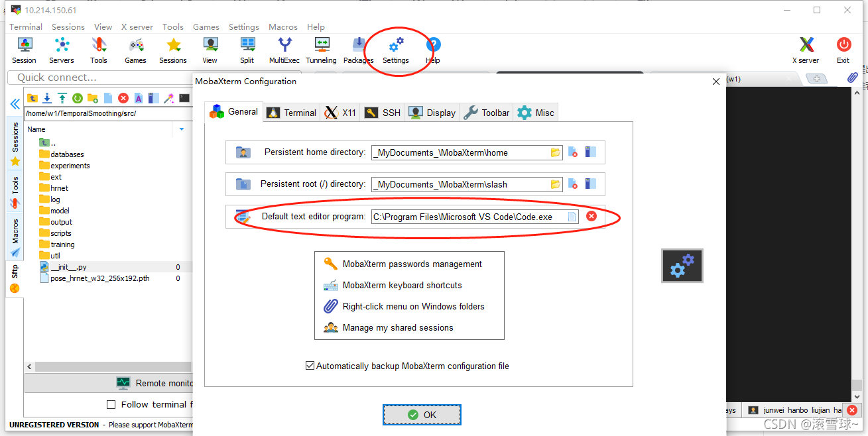Open the Name column dropdown arrow
Viewport: 868px width, 436px height.
coord(182,129)
